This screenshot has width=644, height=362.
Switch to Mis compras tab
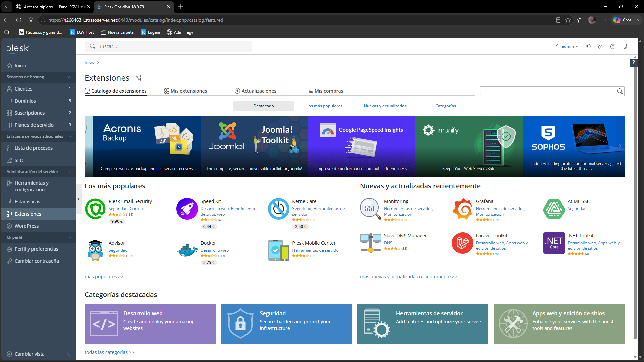coord(325,91)
